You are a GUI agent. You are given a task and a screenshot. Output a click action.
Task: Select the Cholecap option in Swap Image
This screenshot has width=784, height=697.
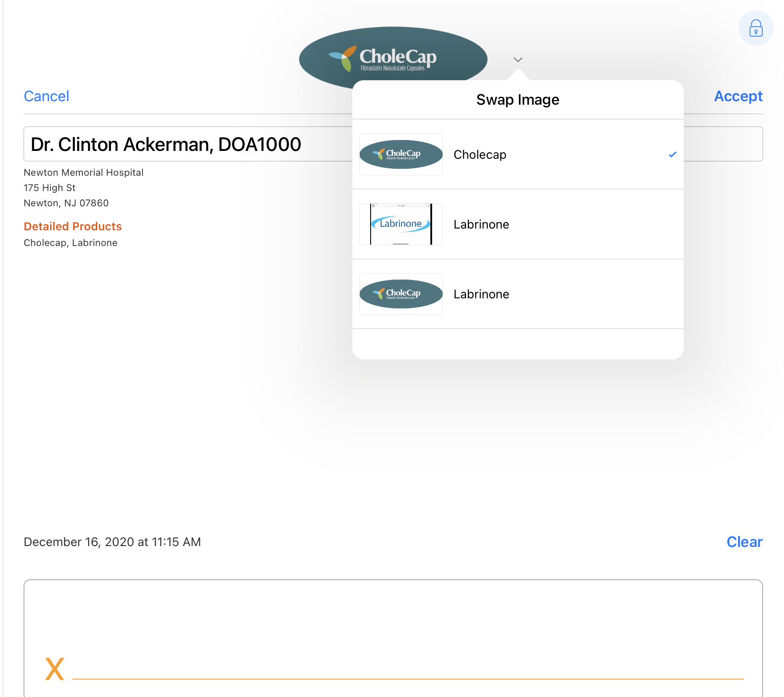coord(480,155)
